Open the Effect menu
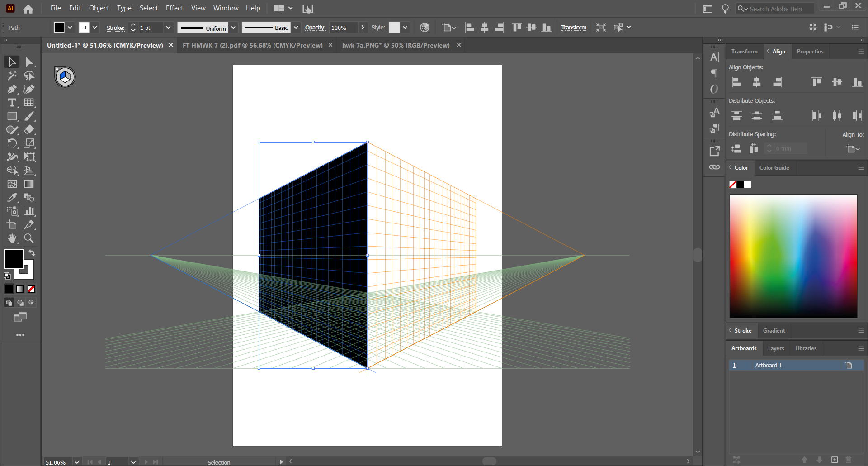868x466 pixels. pyautogui.click(x=175, y=8)
